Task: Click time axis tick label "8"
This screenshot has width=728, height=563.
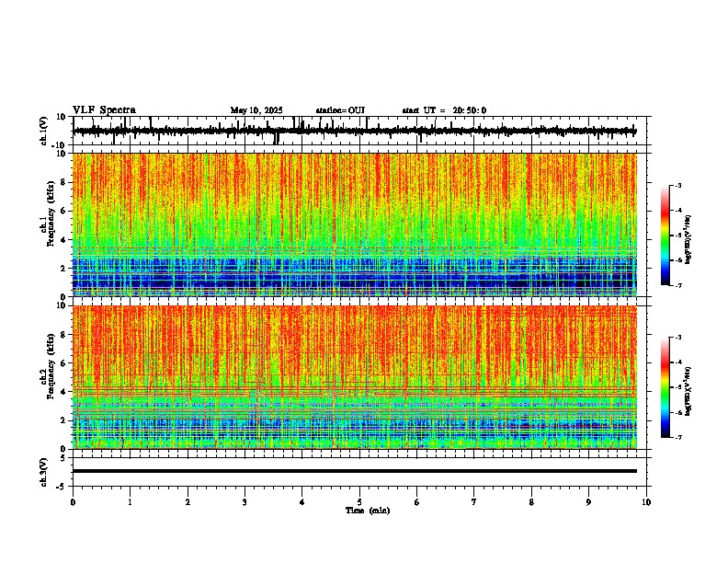Action: [531, 502]
